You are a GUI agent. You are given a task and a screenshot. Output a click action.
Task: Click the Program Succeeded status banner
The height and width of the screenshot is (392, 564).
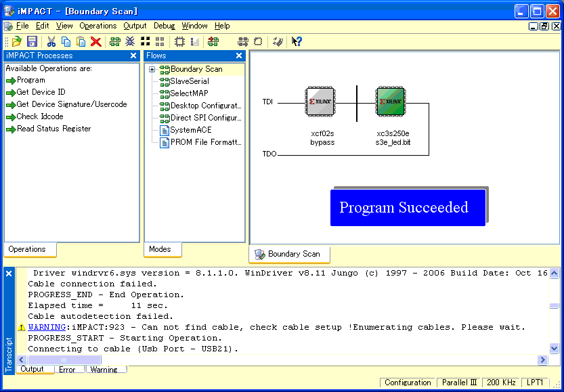408,208
